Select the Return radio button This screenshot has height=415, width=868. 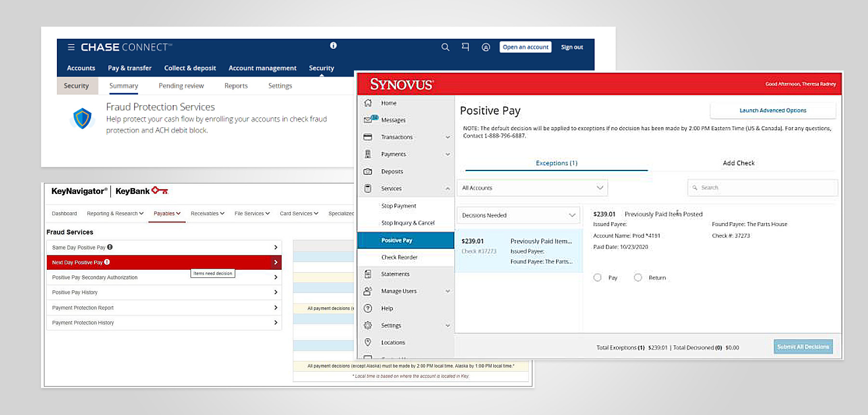[x=638, y=277]
